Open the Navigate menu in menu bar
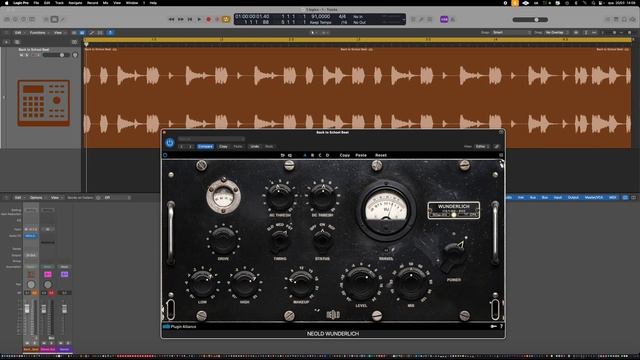Viewport: 640px width, 360px height. click(75, 3)
